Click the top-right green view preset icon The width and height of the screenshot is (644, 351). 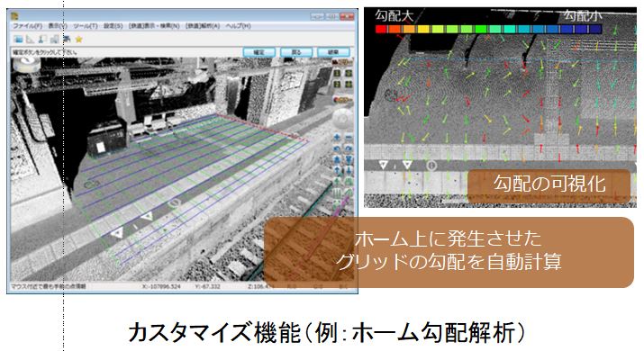349,73
